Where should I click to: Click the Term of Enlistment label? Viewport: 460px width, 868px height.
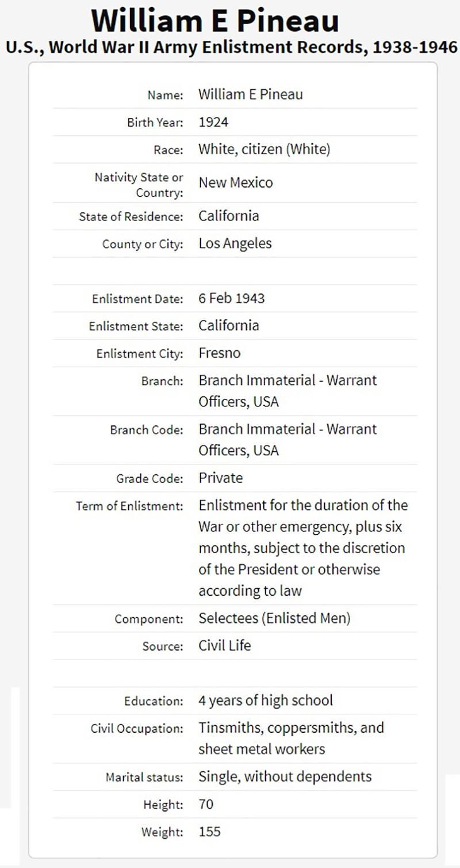point(129,507)
